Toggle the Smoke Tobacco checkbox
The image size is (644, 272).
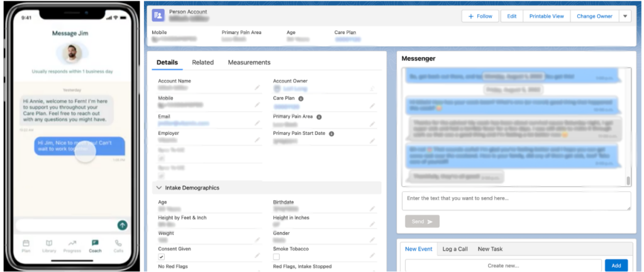point(277,257)
